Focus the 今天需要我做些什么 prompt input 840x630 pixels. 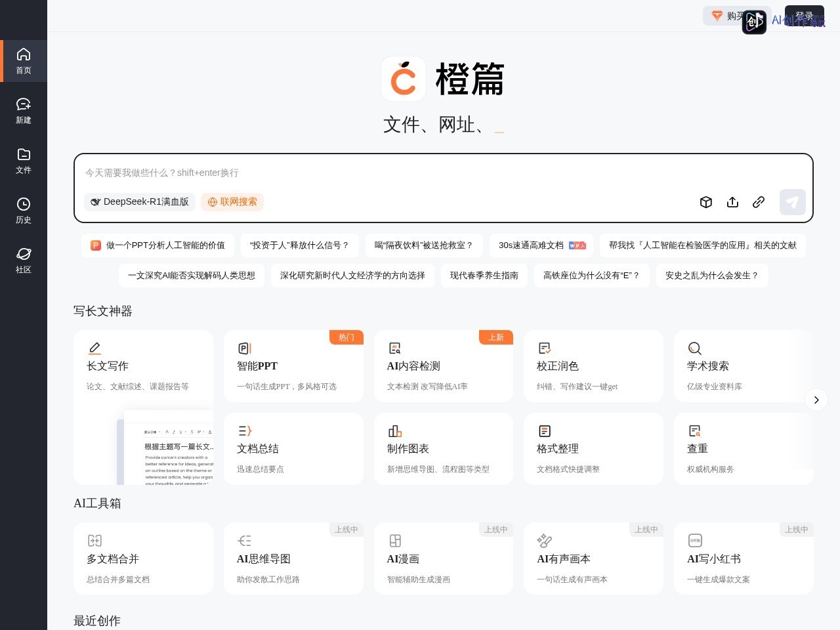point(444,173)
